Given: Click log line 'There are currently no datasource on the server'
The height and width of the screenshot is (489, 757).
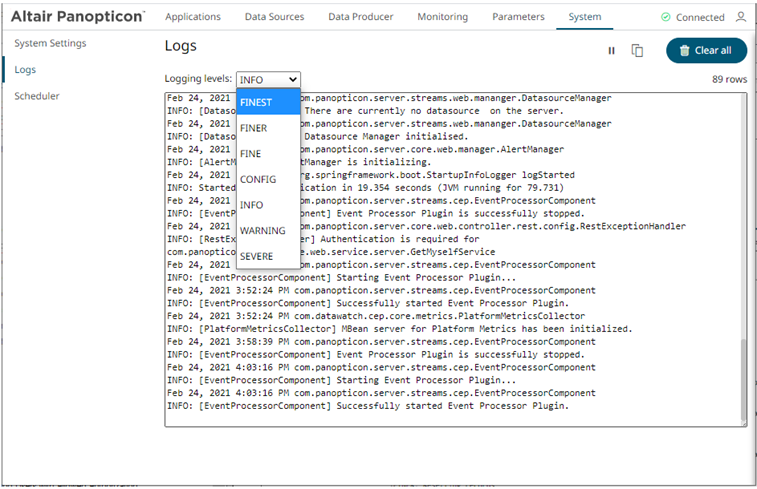Looking at the screenshot, I should click(365, 111).
